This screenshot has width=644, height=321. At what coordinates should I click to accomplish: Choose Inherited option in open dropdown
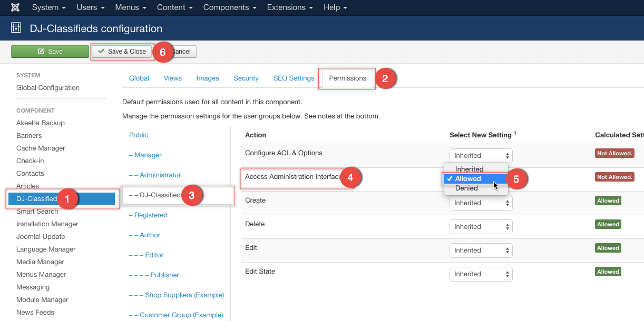coord(476,169)
